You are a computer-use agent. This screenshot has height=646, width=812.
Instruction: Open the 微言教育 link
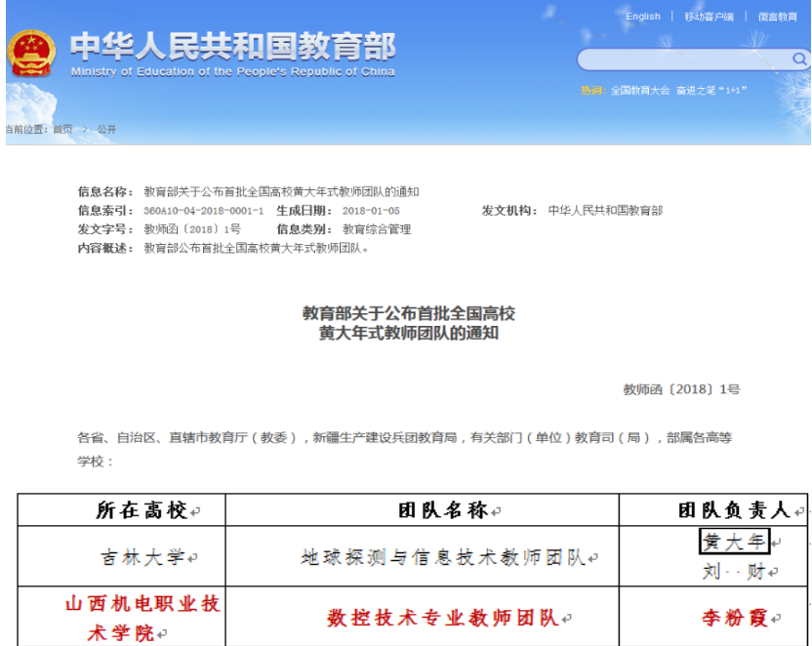tap(777, 17)
